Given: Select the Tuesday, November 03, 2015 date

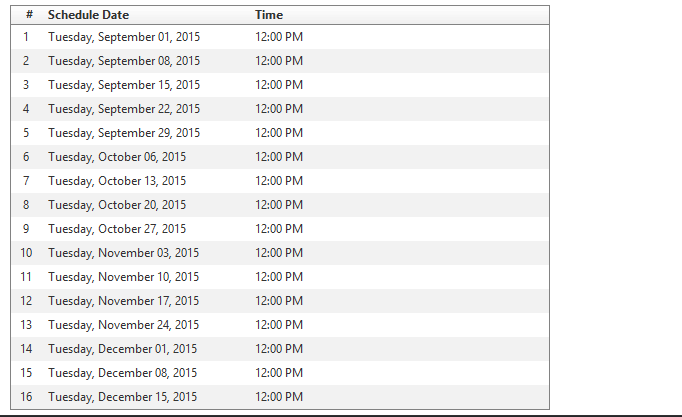Looking at the screenshot, I should pos(123,253).
